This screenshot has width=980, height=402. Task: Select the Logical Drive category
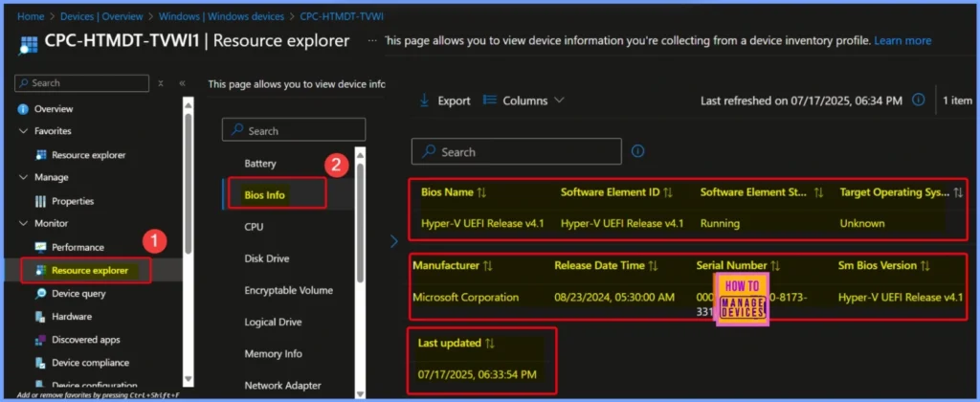[x=273, y=322]
